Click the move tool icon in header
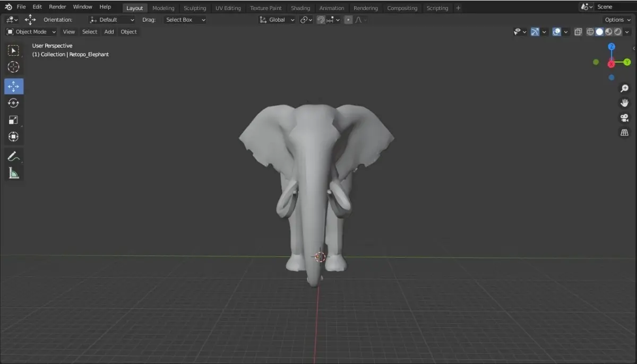Screen dimensions: 637x364 tap(30, 20)
